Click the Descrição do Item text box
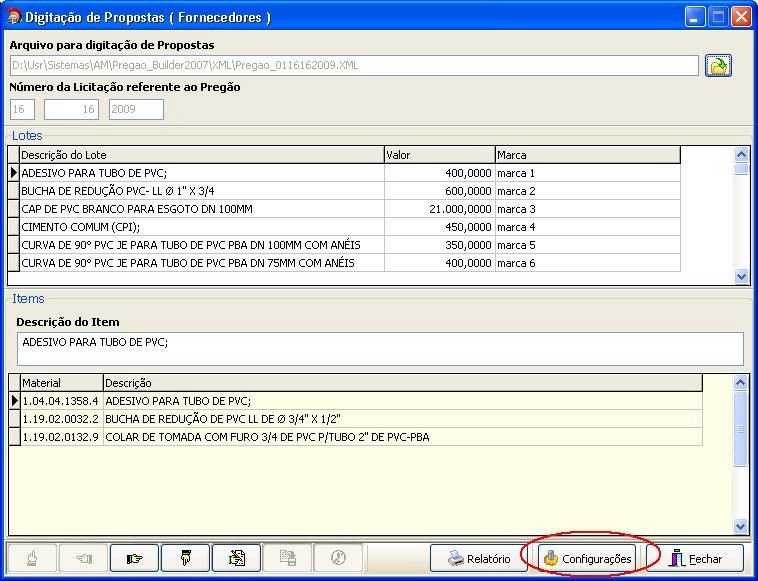The image size is (758, 581). [380, 349]
